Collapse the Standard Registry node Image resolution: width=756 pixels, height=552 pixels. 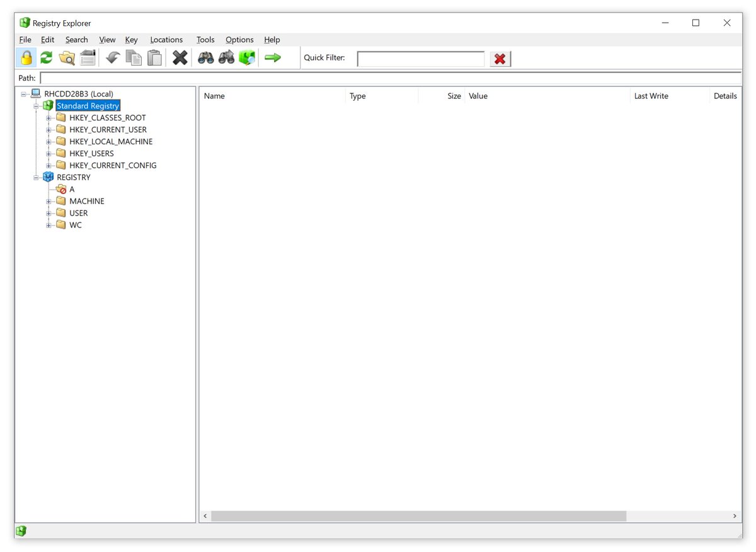[x=37, y=106]
